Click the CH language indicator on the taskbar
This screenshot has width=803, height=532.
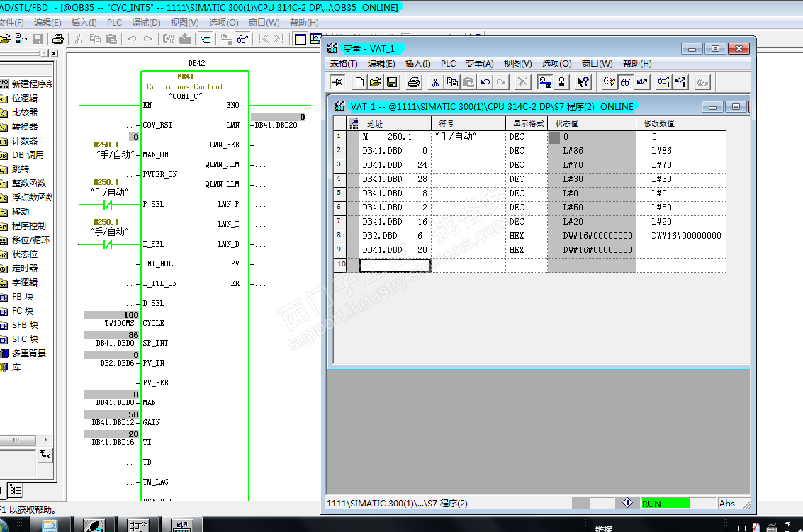(x=741, y=528)
